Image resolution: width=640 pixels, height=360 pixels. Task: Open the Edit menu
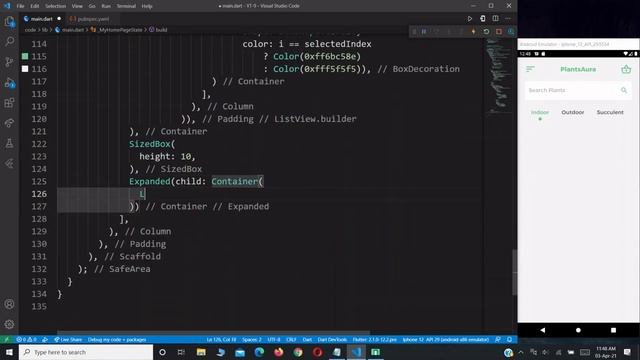tap(35, 6)
